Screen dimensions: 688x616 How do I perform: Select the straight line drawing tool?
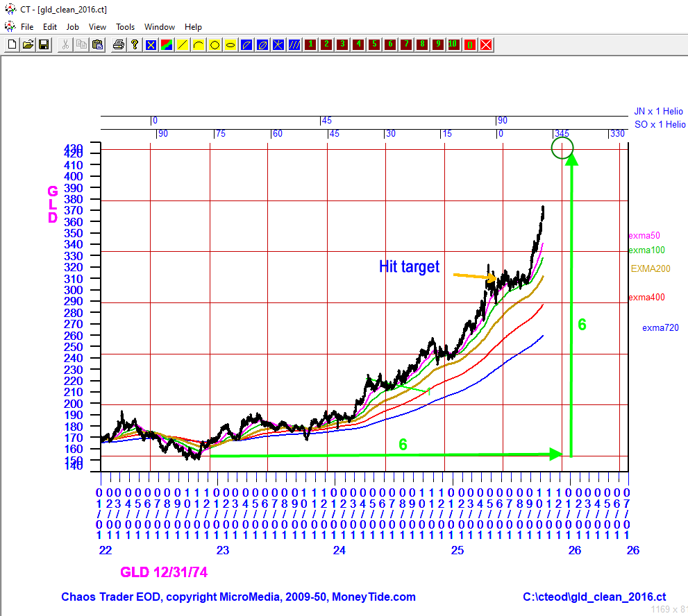(x=183, y=44)
